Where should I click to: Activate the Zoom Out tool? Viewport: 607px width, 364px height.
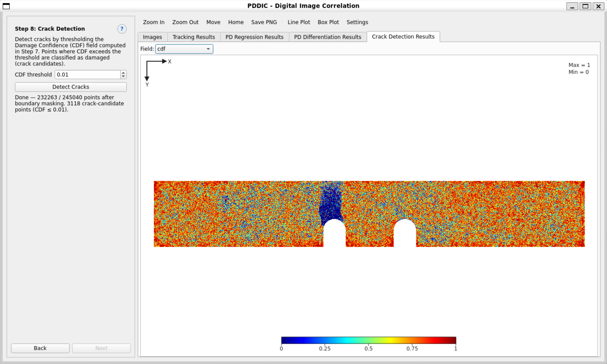(185, 22)
